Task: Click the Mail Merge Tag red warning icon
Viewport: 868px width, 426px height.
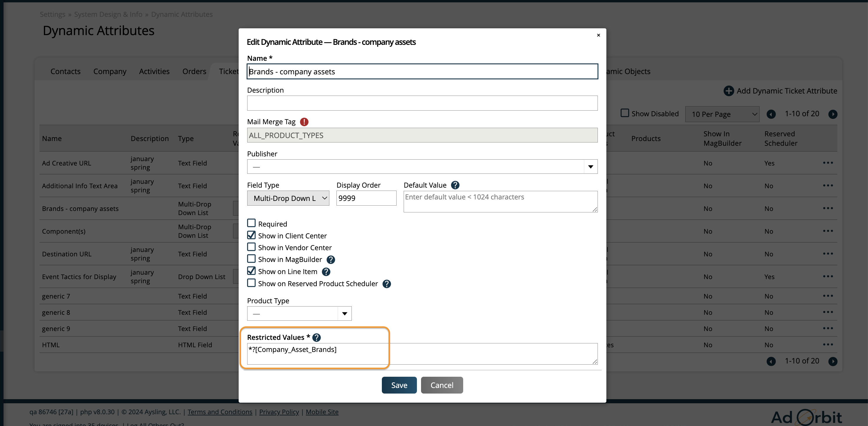Action: 304,122
